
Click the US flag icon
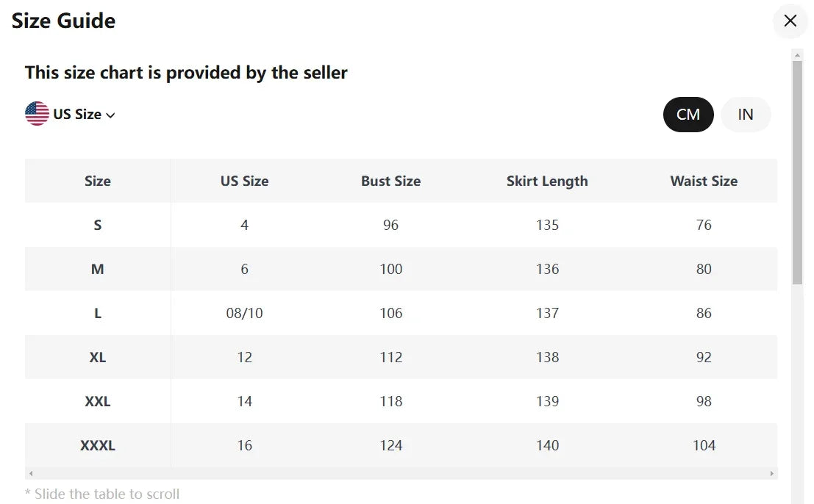(x=36, y=114)
